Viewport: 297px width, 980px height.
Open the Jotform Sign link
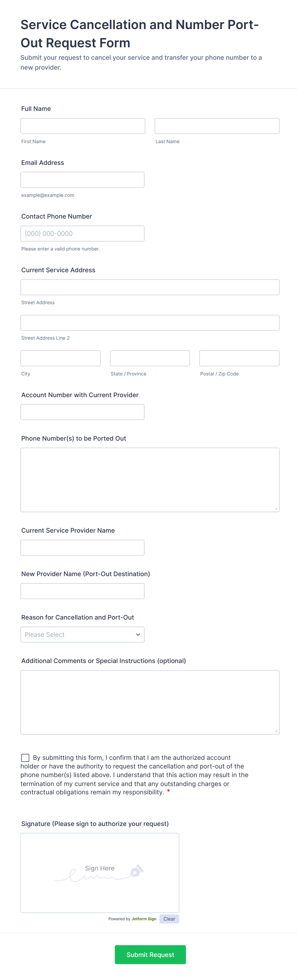coord(143,919)
